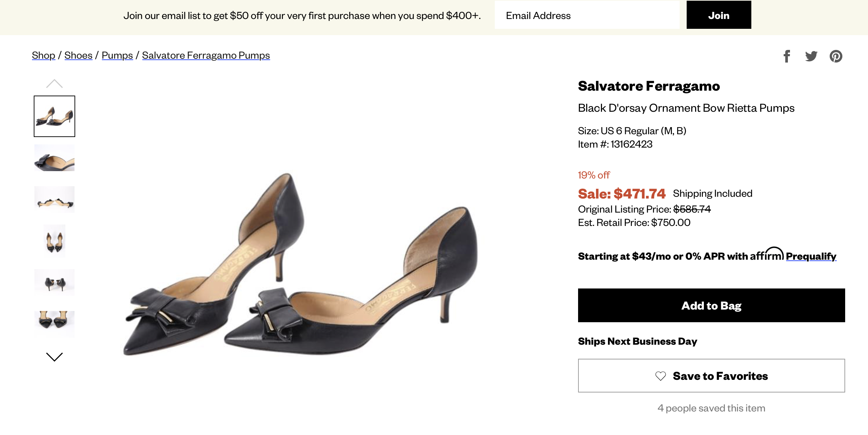The height and width of the screenshot is (435, 868).
Task: Focus the Email Address input field
Action: pyautogui.click(x=587, y=15)
